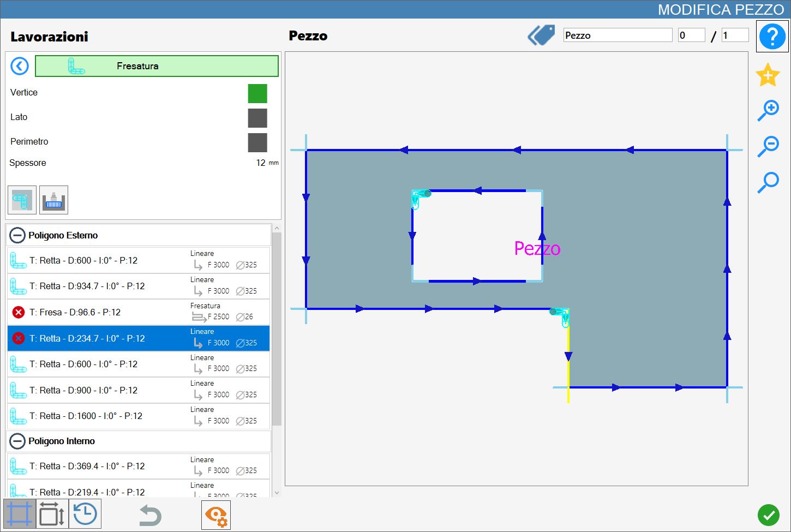
Task: Collapse the Poligono Esterno group
Action: (x=17, y=235)
